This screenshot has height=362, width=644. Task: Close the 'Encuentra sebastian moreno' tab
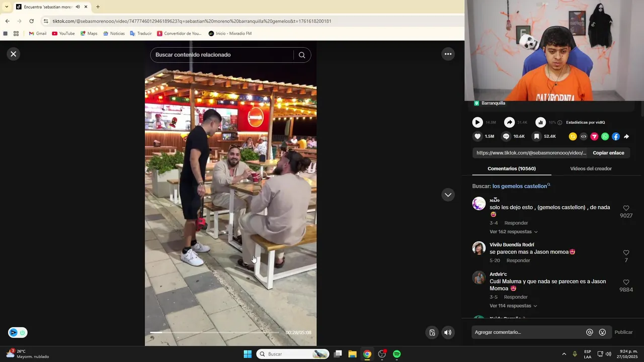pos(86,7)
